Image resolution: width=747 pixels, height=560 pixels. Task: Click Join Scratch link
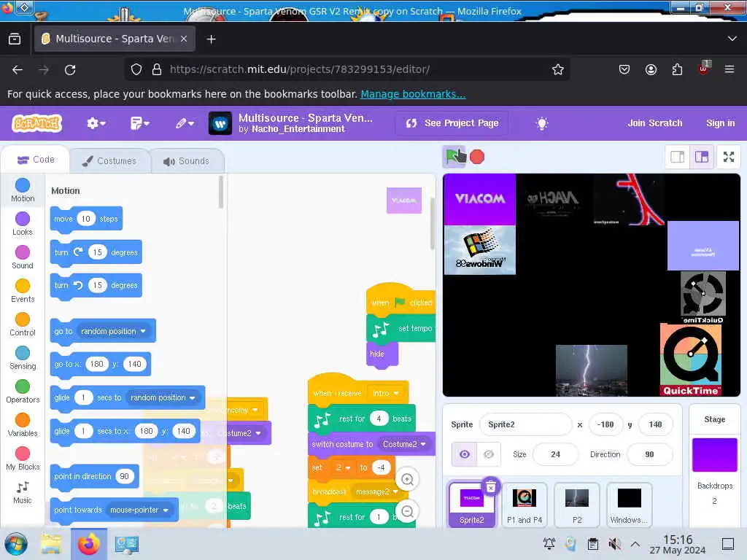coord(654,122)
